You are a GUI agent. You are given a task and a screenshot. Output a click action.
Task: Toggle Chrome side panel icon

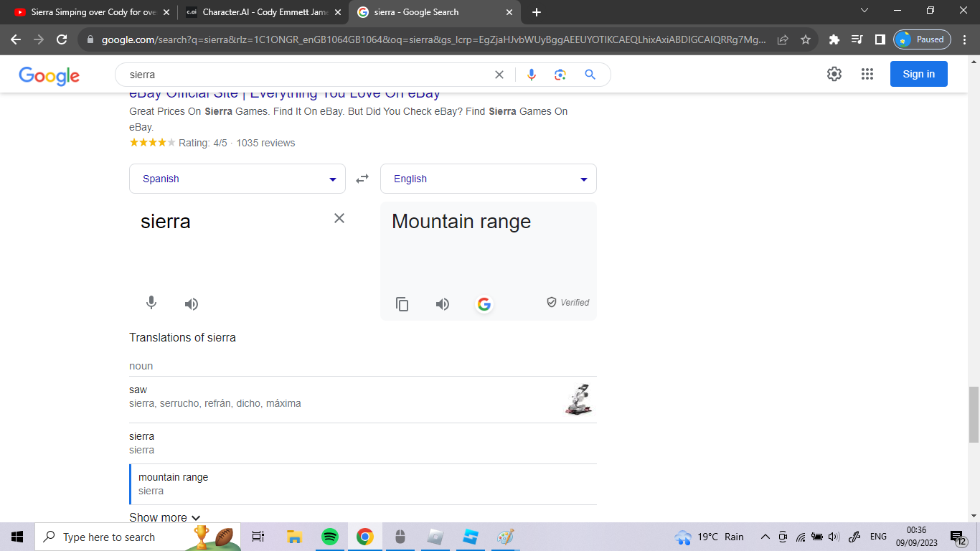tap(880, 39)
